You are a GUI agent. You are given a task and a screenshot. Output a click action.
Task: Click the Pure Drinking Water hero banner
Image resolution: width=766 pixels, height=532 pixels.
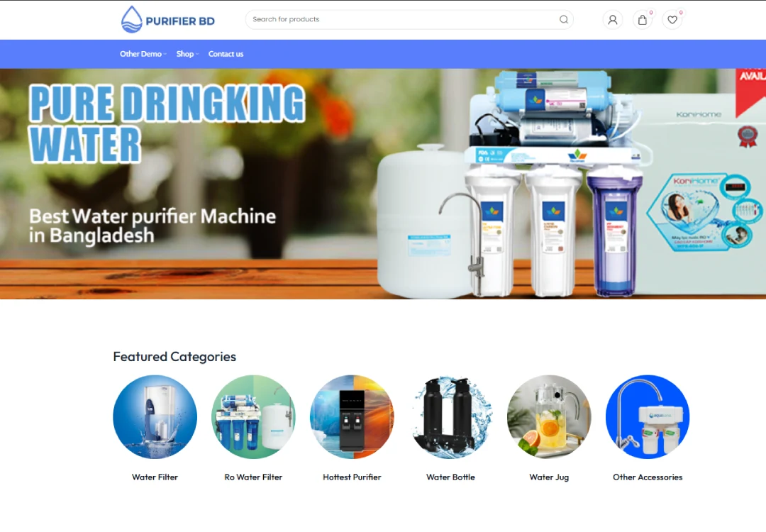(x=383, y=184)
